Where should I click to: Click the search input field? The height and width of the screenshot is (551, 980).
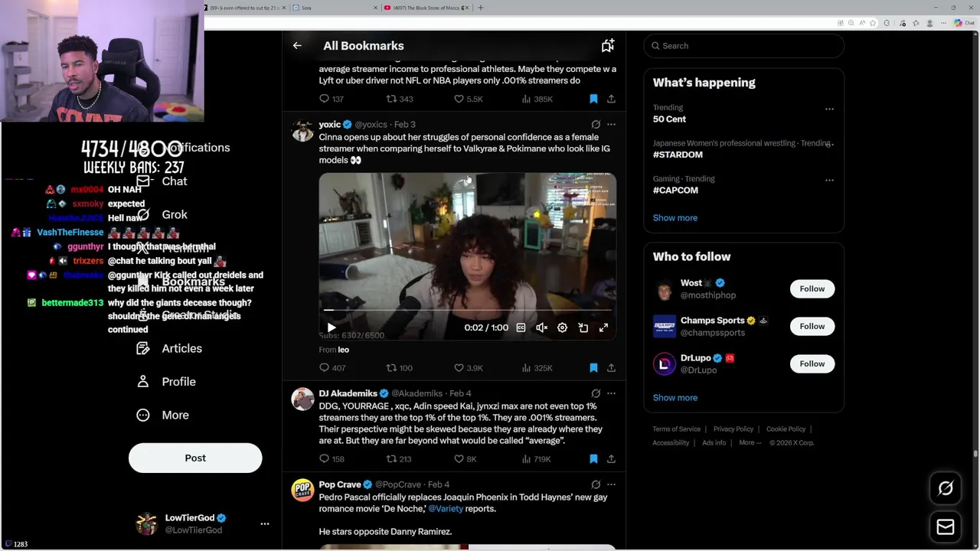click(x=743, y=46)
